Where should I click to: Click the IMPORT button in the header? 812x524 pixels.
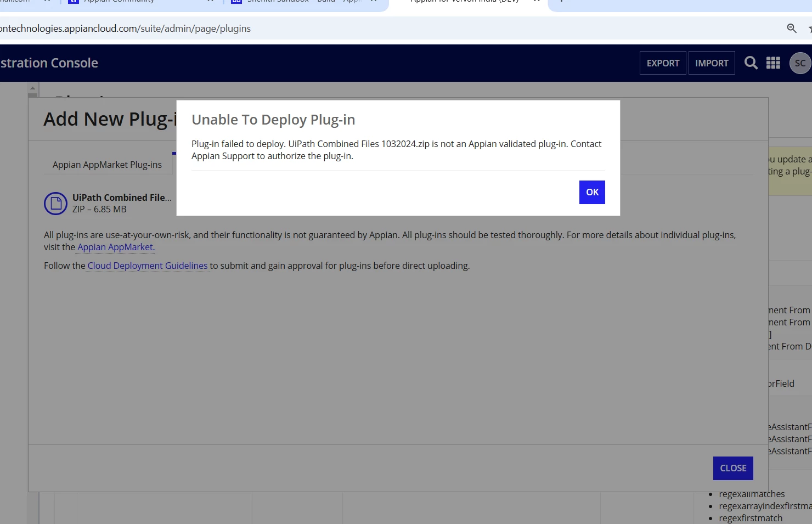pos(712,63)
